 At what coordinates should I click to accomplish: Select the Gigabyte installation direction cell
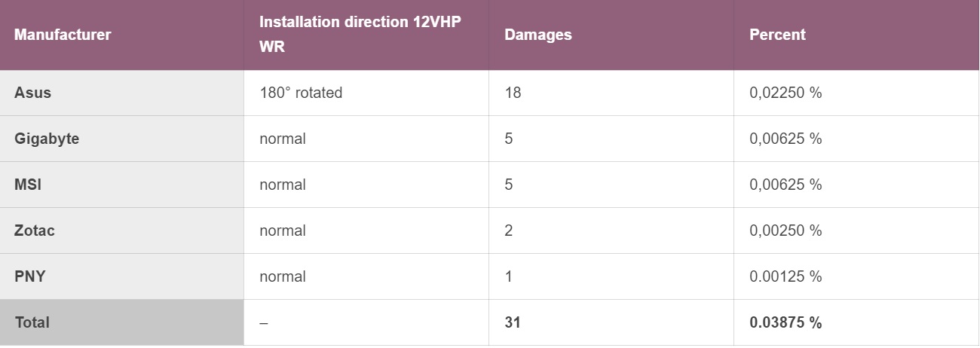(x=283, y=139)
